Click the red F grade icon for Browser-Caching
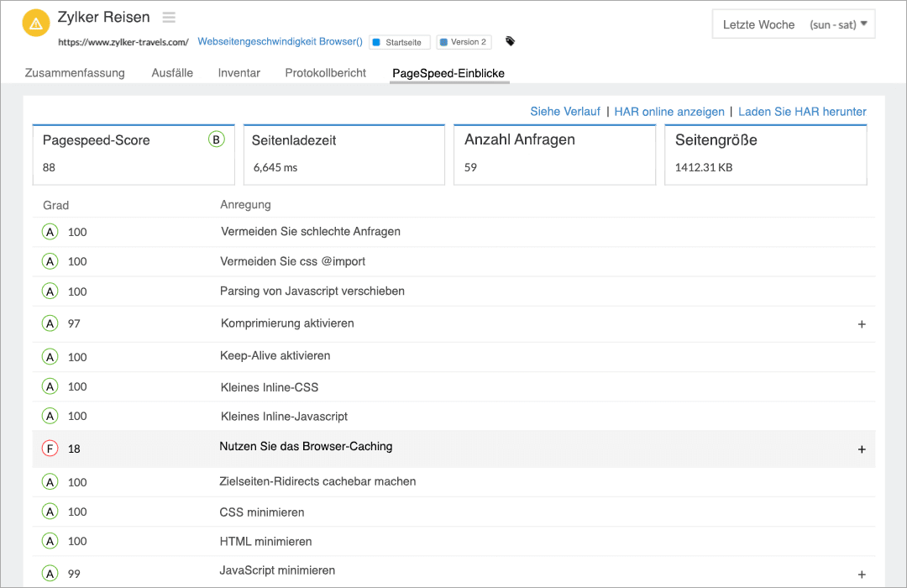 (x=50, y=448)
